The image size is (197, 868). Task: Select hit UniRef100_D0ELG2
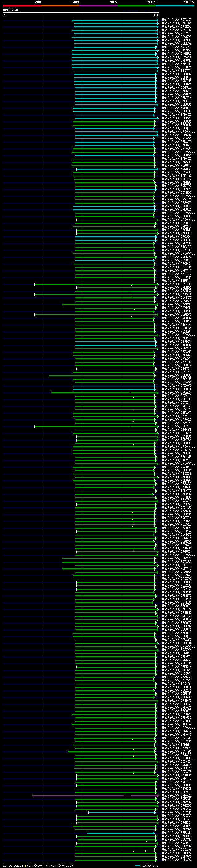tap(177, 453)
